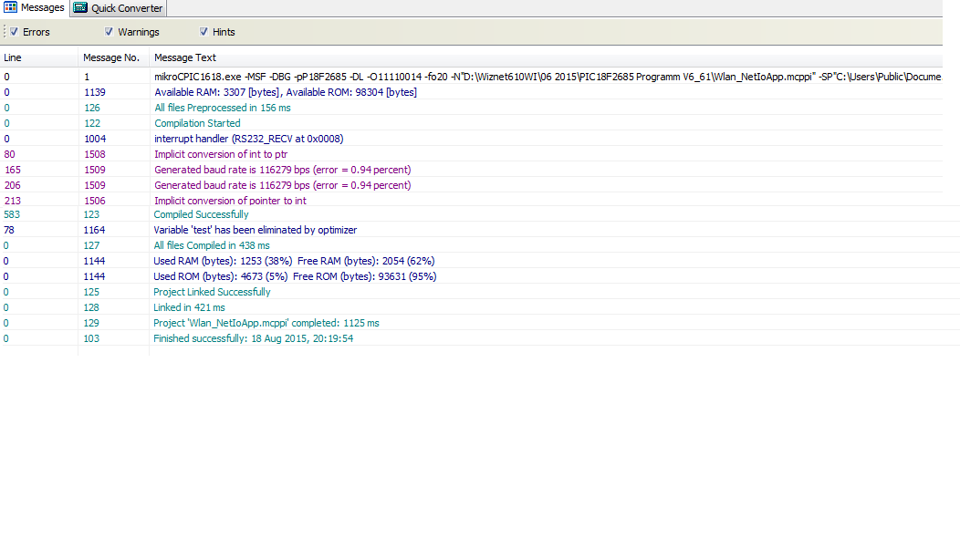Click line number 213 cell
960x560 pixels.
12,200
